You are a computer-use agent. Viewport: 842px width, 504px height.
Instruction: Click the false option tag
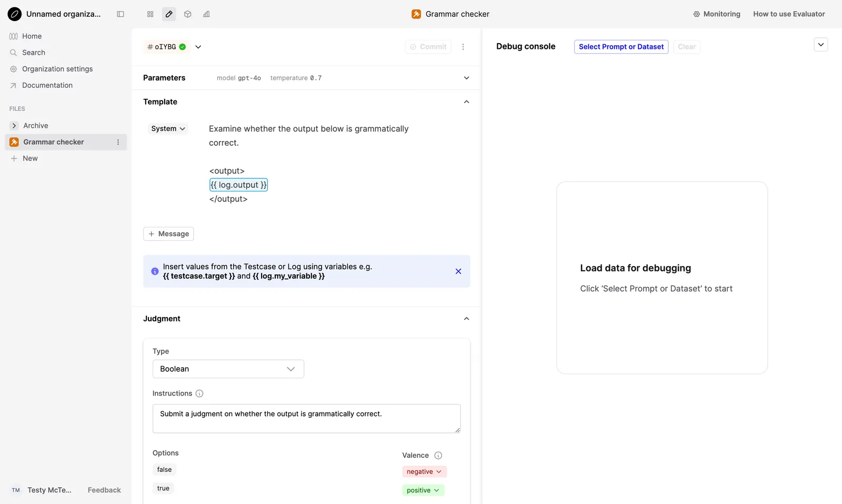(x=164, y=470)
